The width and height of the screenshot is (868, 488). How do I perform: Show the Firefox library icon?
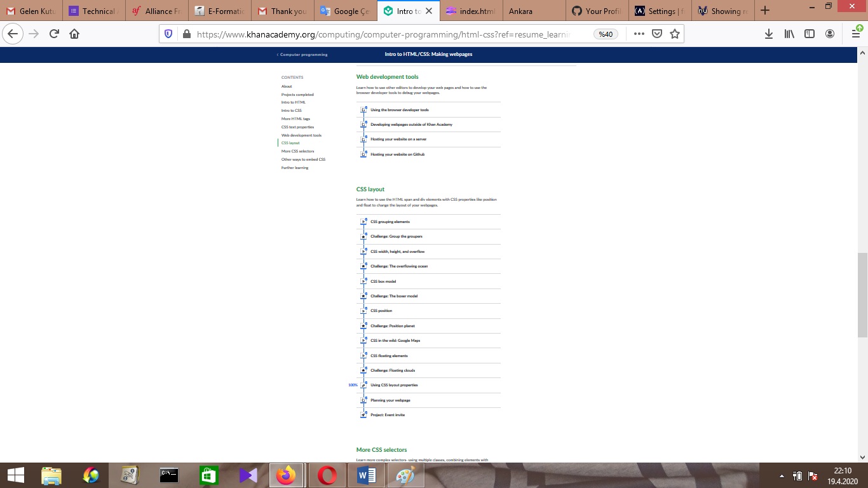pyautogui.click(x=789, y=34)
